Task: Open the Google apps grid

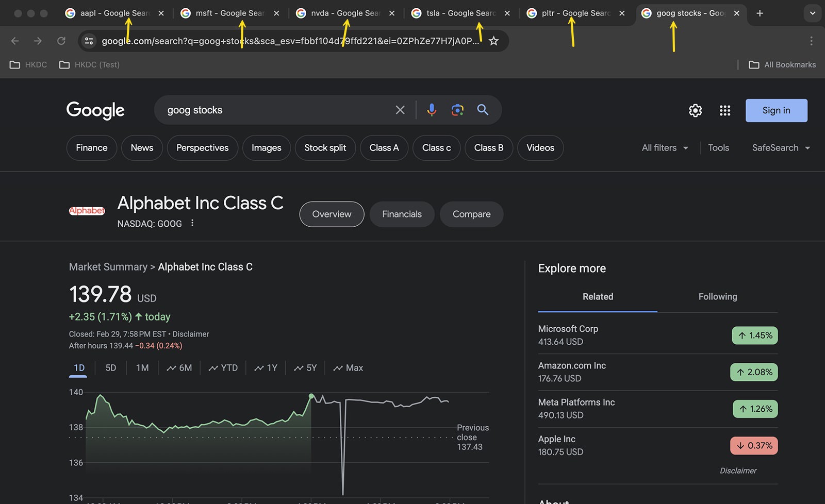Action: point(725,110)
